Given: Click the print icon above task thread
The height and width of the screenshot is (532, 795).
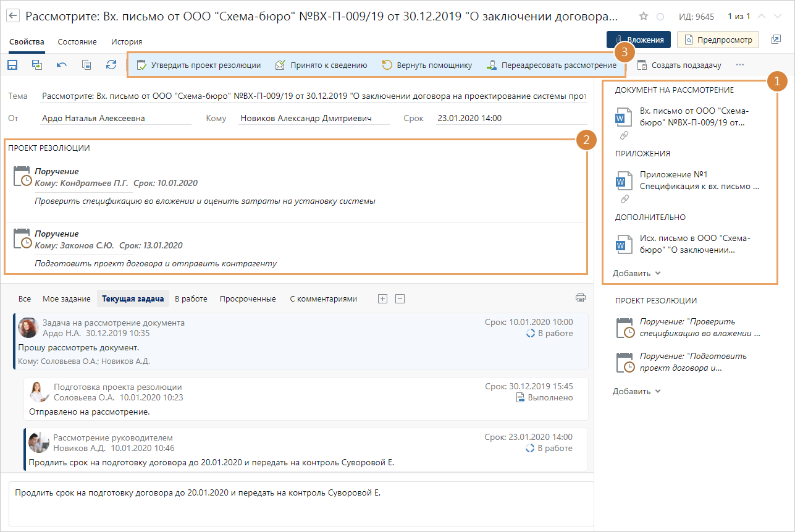Looking at the screenshot, I should pos(580,298).
